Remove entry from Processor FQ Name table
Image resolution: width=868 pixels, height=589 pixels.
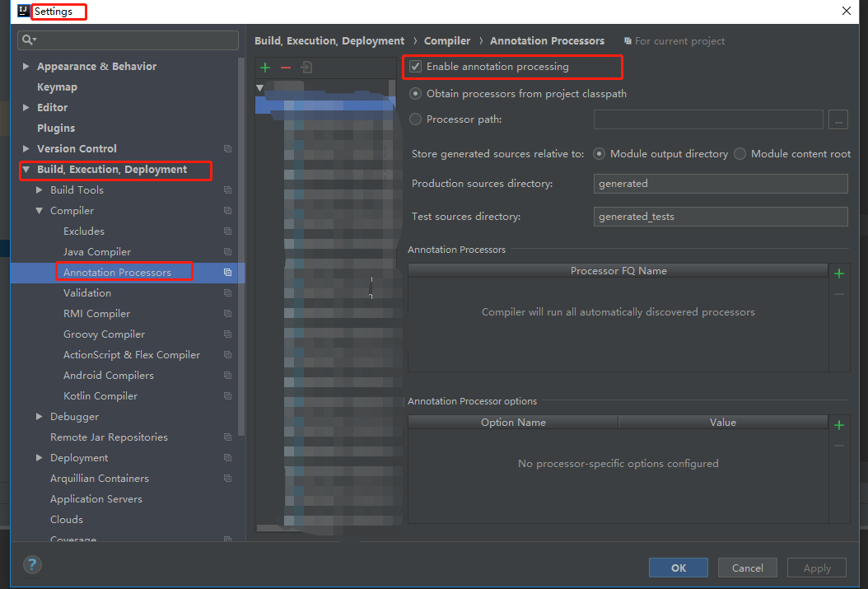click(839, 294)
